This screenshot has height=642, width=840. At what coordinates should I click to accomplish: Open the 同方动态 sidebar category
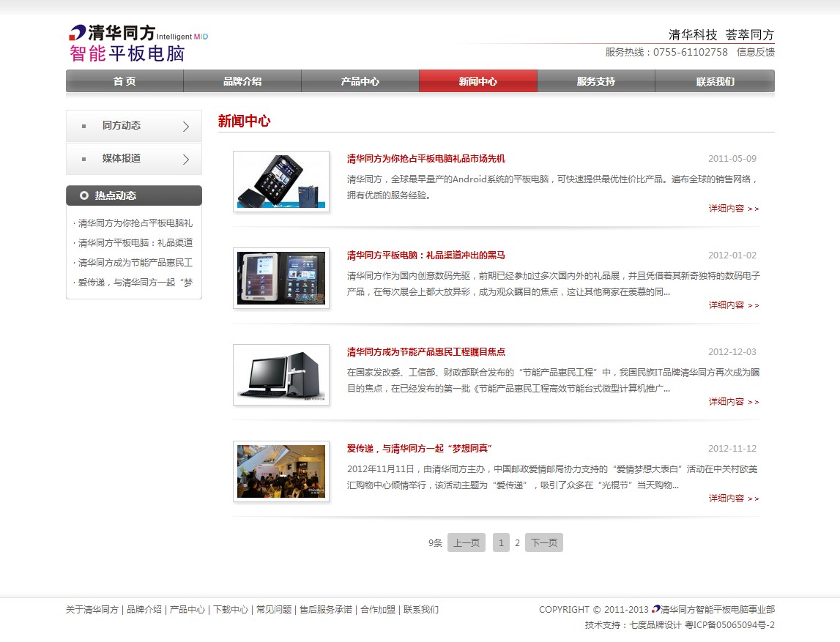point(134,126)
